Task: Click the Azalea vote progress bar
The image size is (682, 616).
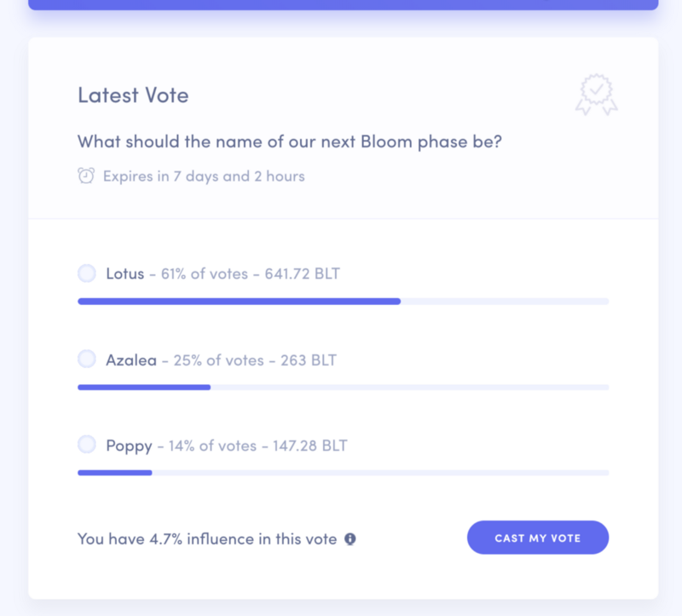Action: click(x=344, y=388)
